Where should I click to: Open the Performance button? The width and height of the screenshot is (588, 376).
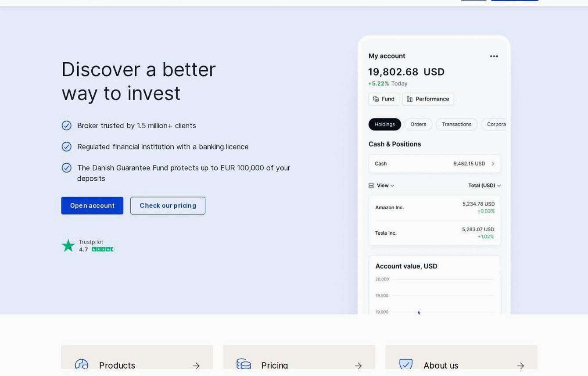pyautogui.click(x=428, y=99)
